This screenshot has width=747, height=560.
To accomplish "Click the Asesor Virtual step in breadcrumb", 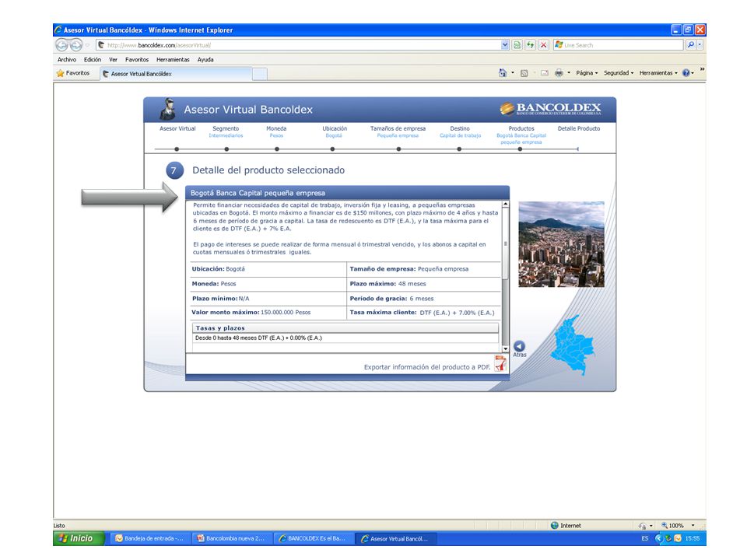I will 177,128.
